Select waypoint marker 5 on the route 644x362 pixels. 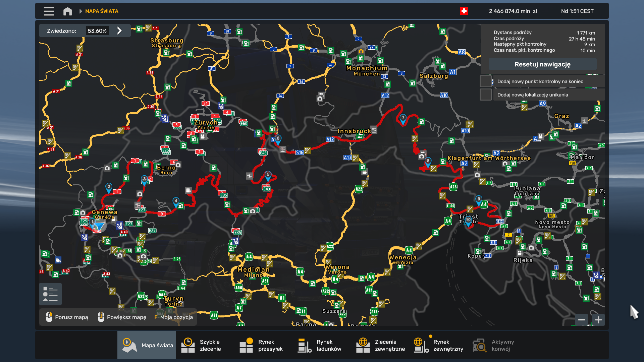pyautogui.click(x=268, y=175)
